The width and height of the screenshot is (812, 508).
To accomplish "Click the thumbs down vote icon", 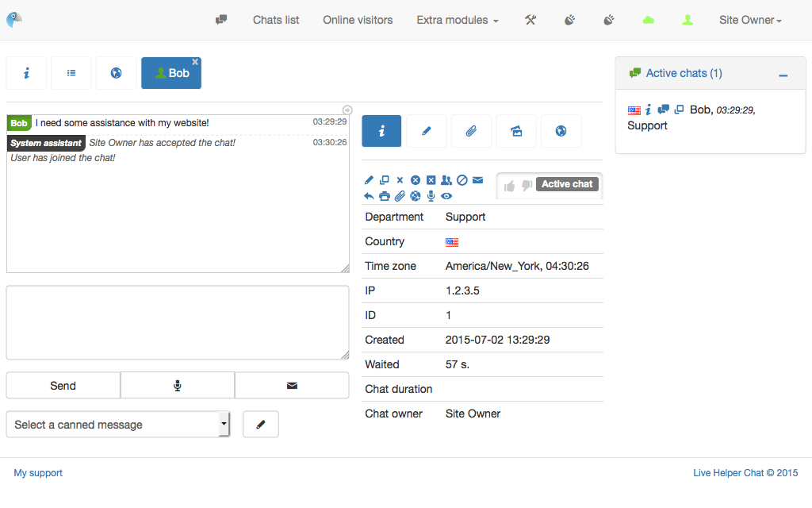I will coord(527,185).
